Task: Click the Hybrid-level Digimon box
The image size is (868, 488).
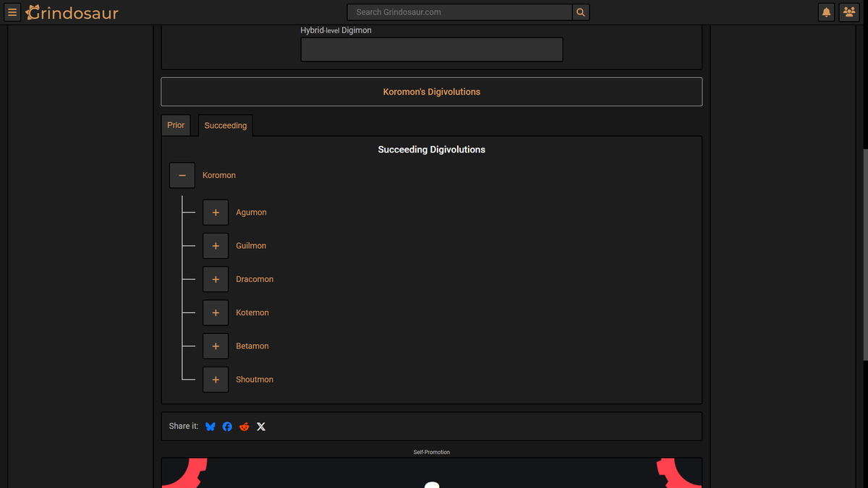Action: click(432, 50)
